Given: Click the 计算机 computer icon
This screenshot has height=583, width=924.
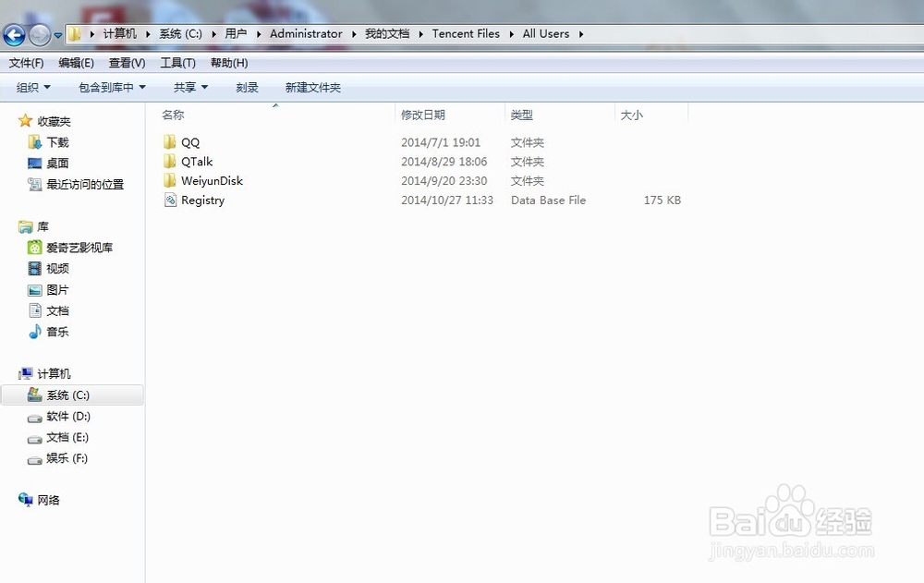Looking at the screenshot, I should (x=25, y=374).
